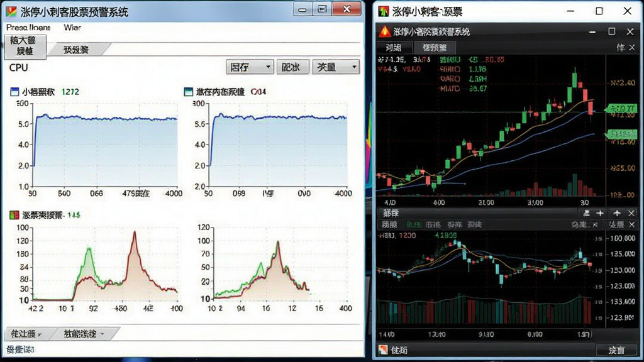Screen dimensions: 644x362
Task: Click the flame logo icon in the dark inner window
Action: point(385,31)
